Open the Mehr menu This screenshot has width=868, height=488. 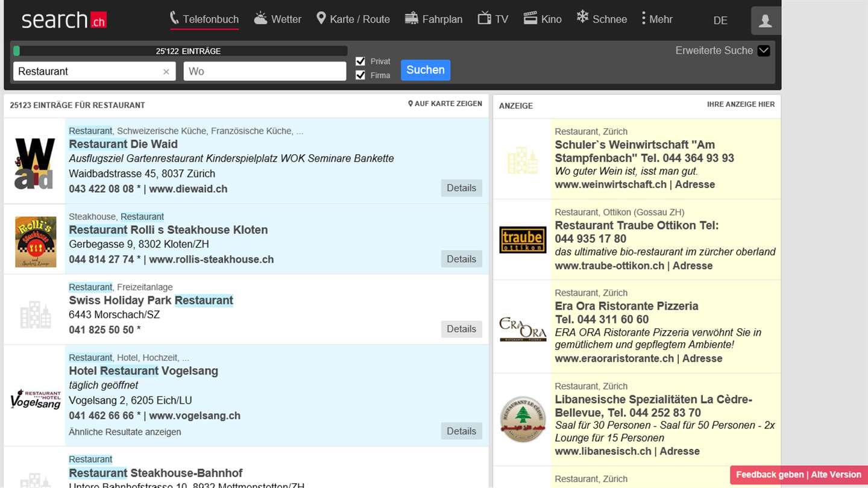click(x=656, y=19)
